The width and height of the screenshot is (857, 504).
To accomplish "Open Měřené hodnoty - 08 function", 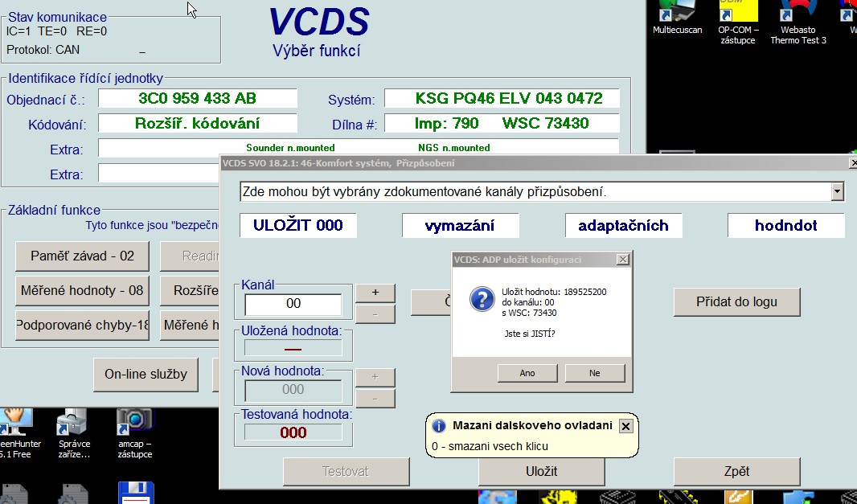I will pyautogui.click(x=82, y=290).
